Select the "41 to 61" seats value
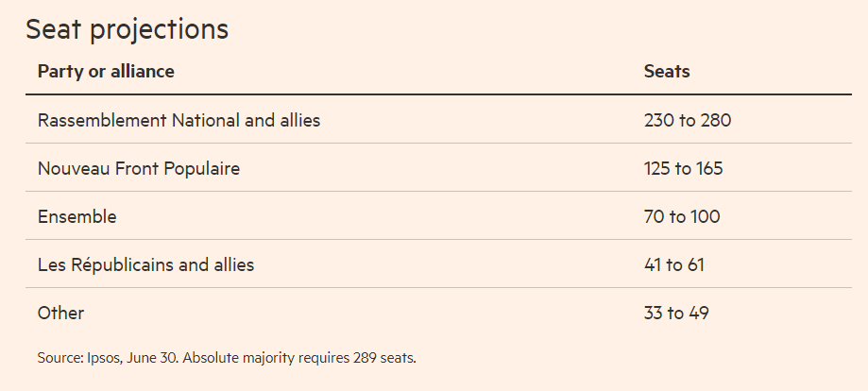Image resolution: width=868 pixels, height=391 pixels. pyautogui.click(x=673, y=264)
